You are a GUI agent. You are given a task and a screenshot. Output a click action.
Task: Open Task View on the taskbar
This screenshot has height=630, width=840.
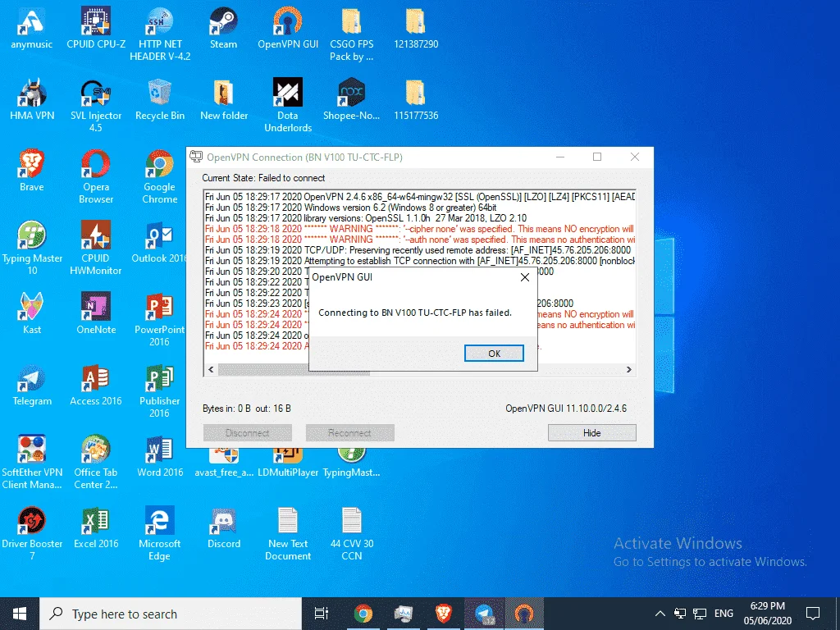point(322,614)
